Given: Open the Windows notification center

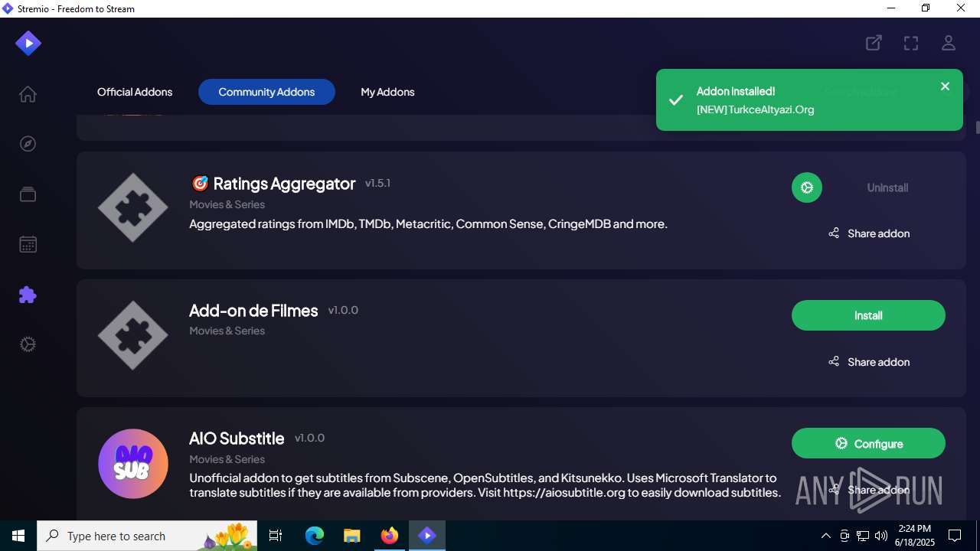Looking at the screenshot, I should pos(955,536).
